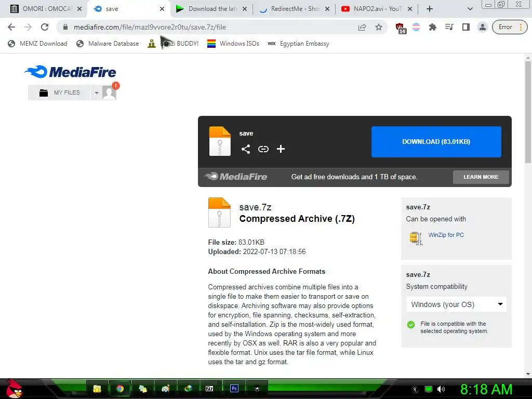Open the Windows ISOs bookmark
The height and width of the screenshot is (399, 532).
point(233,44)
